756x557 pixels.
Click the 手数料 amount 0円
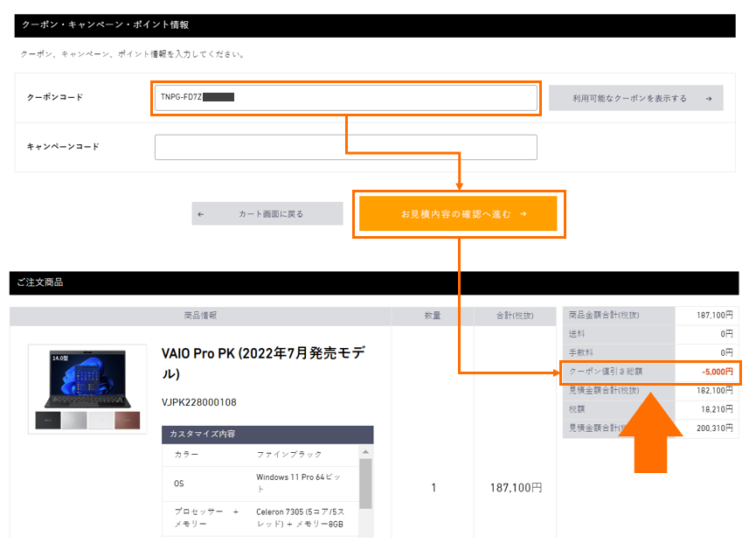[726, 352]
